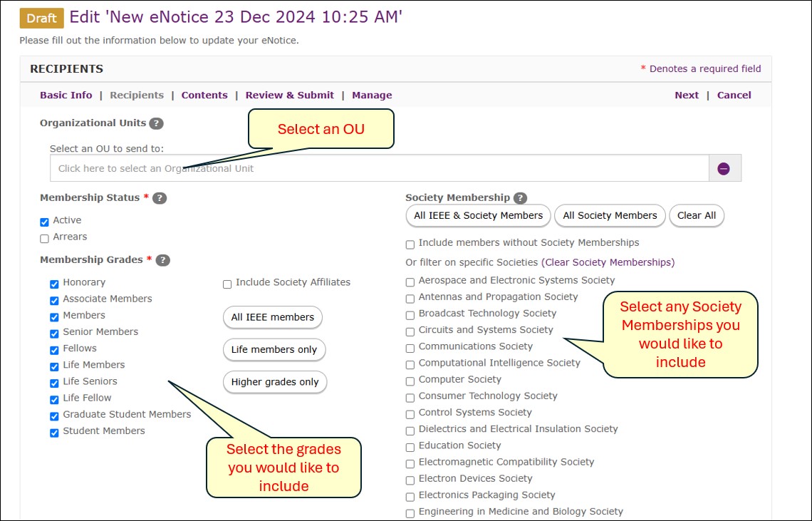Select Computational Intelligence Society checkbox
The image size is (812, 521).
pos(410,365)
